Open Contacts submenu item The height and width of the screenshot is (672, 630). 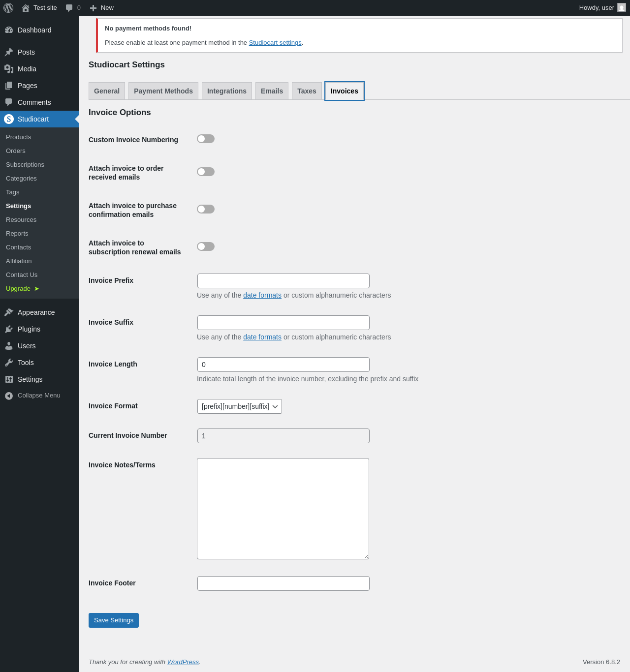[x=39, y=247]
